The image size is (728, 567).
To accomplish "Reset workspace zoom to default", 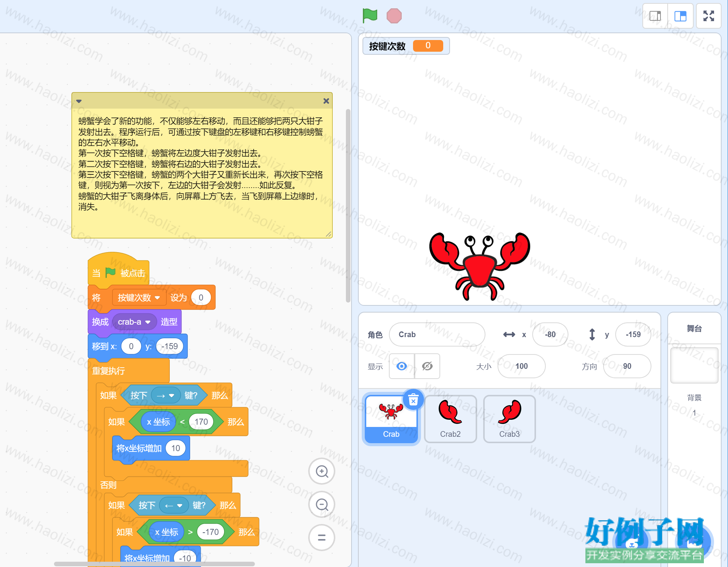I will click(x=322, y=538).
